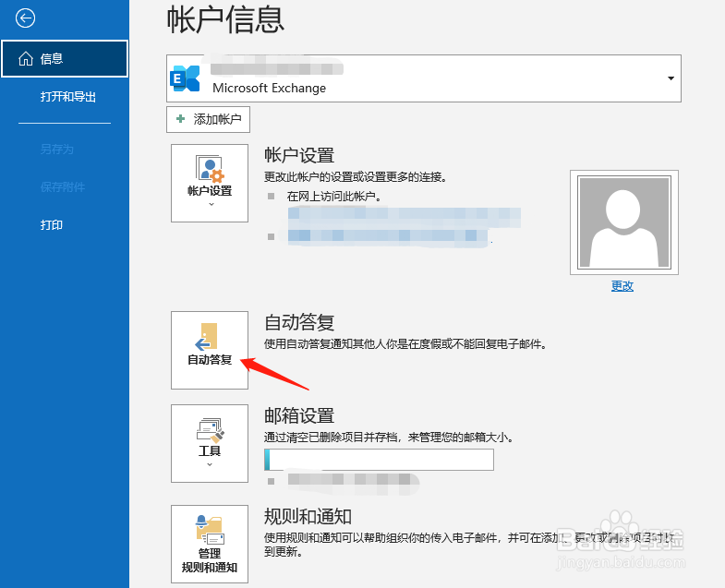Open 管理规则和通知 button

tap(210, 544)
